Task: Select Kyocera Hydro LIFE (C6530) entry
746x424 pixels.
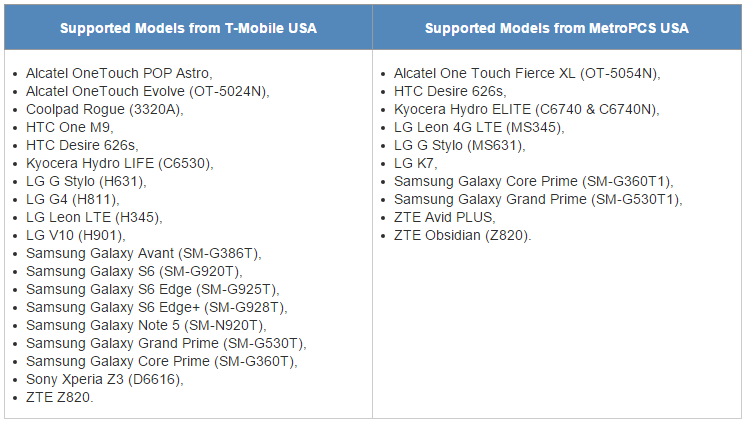Action: pos(119,164)
